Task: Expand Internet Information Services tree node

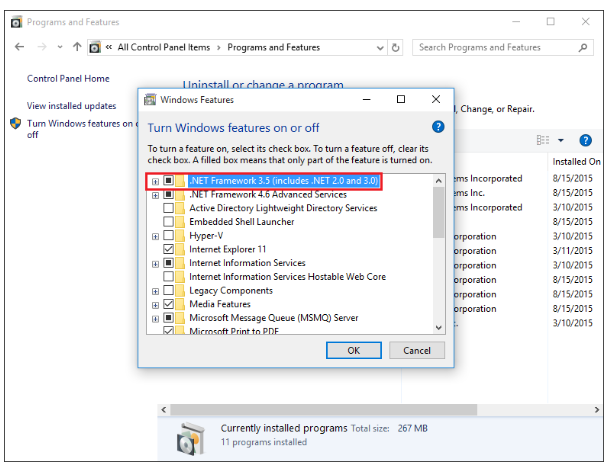Action: tap(155, 264)
